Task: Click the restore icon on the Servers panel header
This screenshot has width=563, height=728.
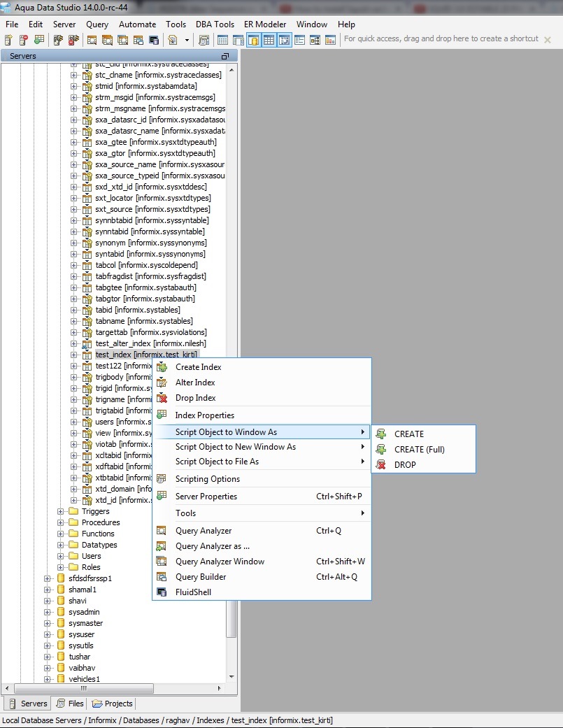Action: [225, 56]
